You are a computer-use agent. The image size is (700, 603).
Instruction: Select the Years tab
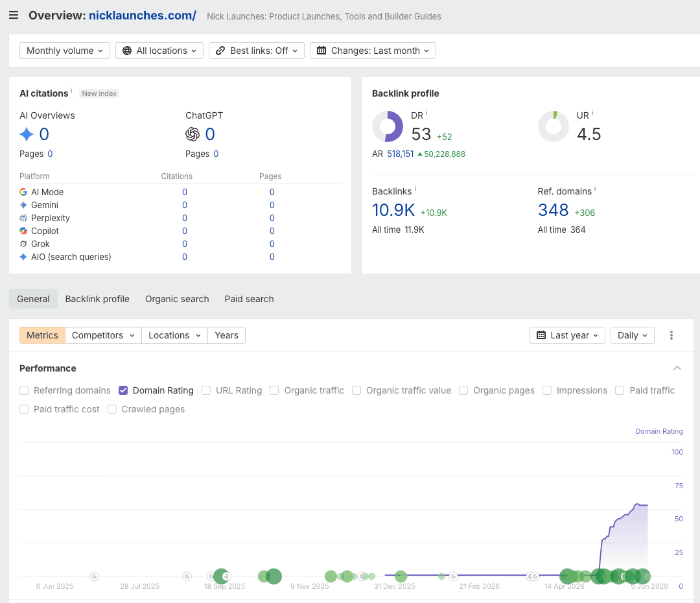[x=226, y=335]
